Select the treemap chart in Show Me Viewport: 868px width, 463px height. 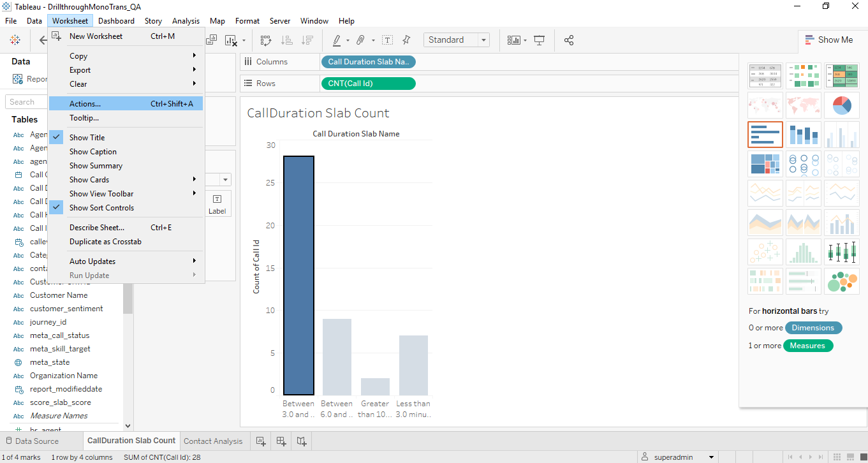pos(765,164)
